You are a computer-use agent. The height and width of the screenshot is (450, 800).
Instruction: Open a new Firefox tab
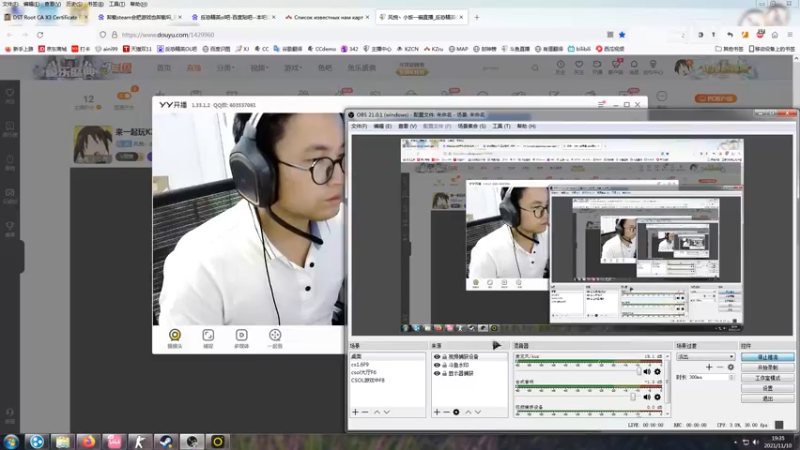(x=477, y=17)
